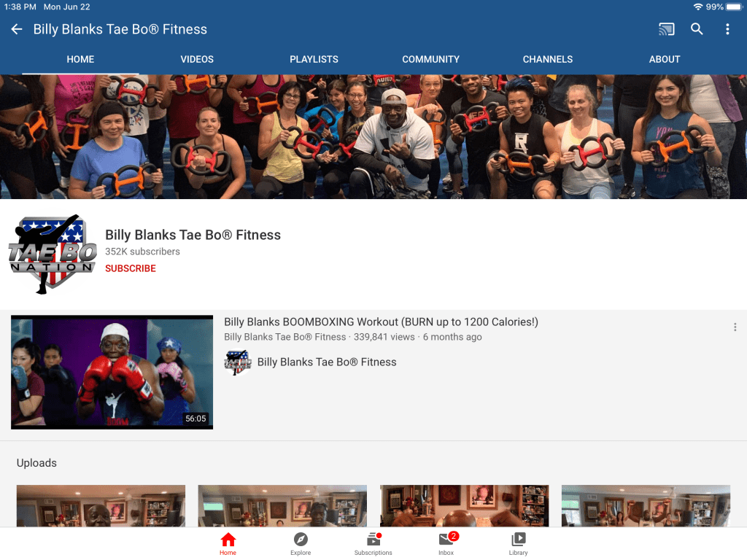Tap the back arrow icon

pos(17,29)
